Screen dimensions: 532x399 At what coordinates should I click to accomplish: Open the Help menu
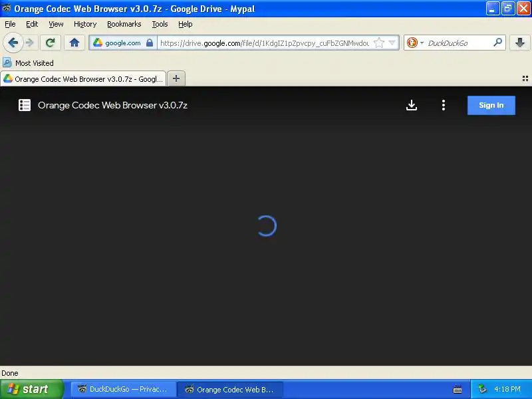click(186, 24)
